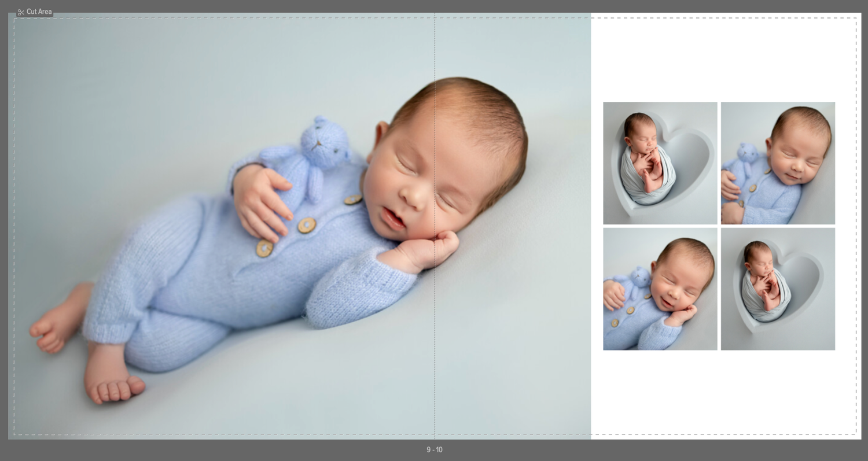Viewport: 868px width, 461px height.
Task: Click the wooden buttons on the blue romper
Action: click(x=307, y=226)
